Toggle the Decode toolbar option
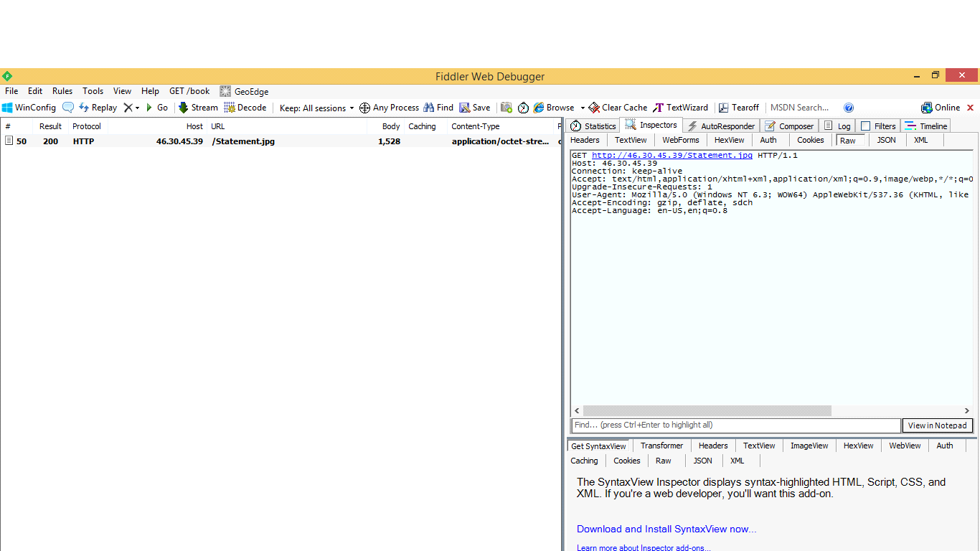 245,108
